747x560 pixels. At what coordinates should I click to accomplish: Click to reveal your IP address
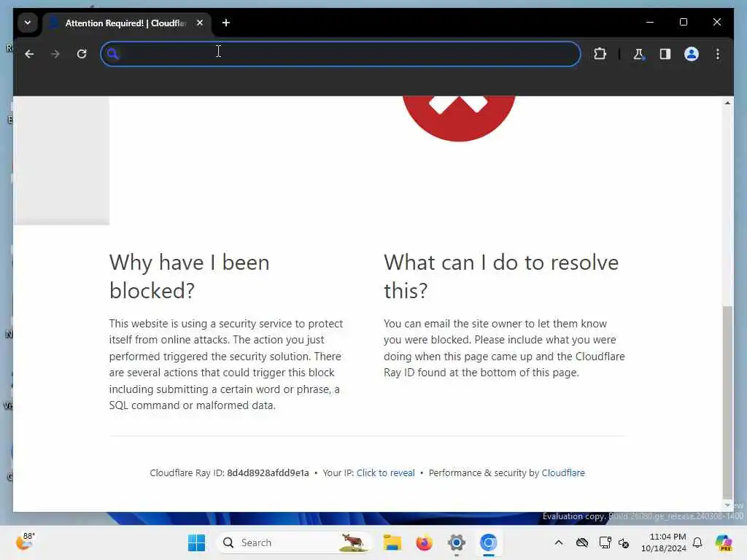coord(385,472)
